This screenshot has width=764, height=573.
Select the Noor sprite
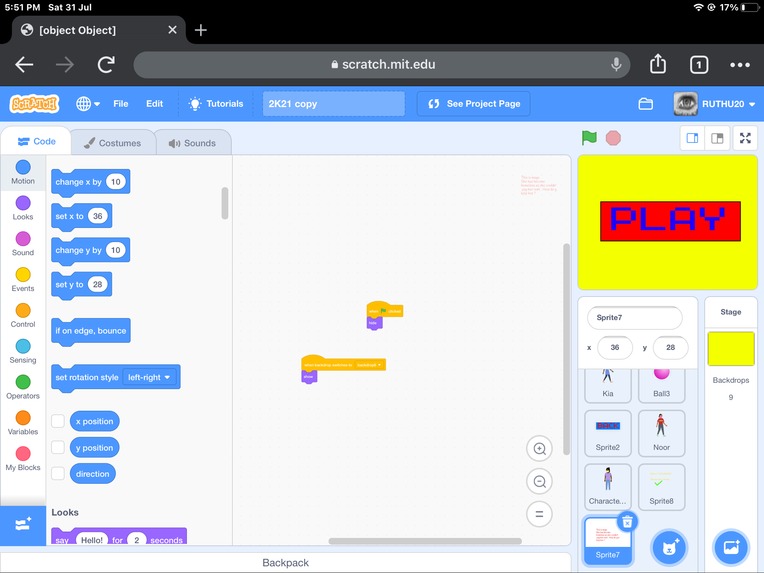(661, 433)
